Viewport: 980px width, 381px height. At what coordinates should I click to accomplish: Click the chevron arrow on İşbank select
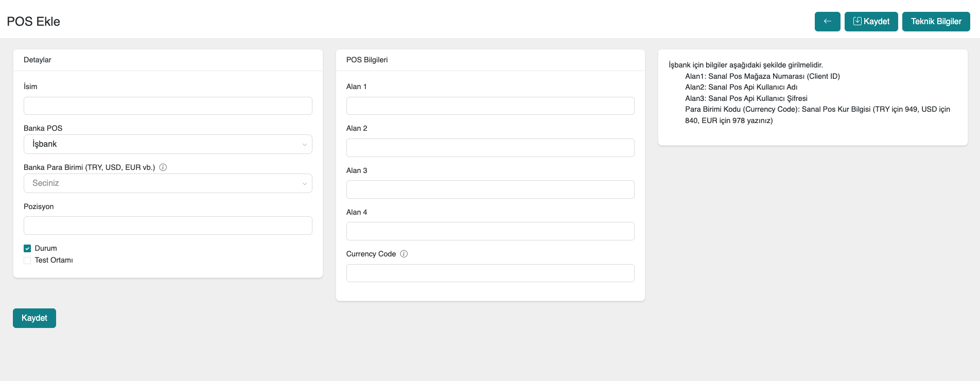(x=305, y=145)
